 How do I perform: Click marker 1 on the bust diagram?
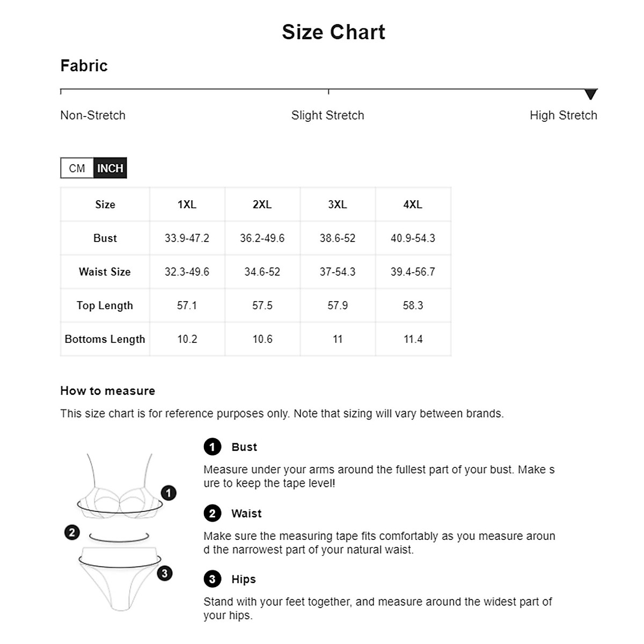pos(169,493)
